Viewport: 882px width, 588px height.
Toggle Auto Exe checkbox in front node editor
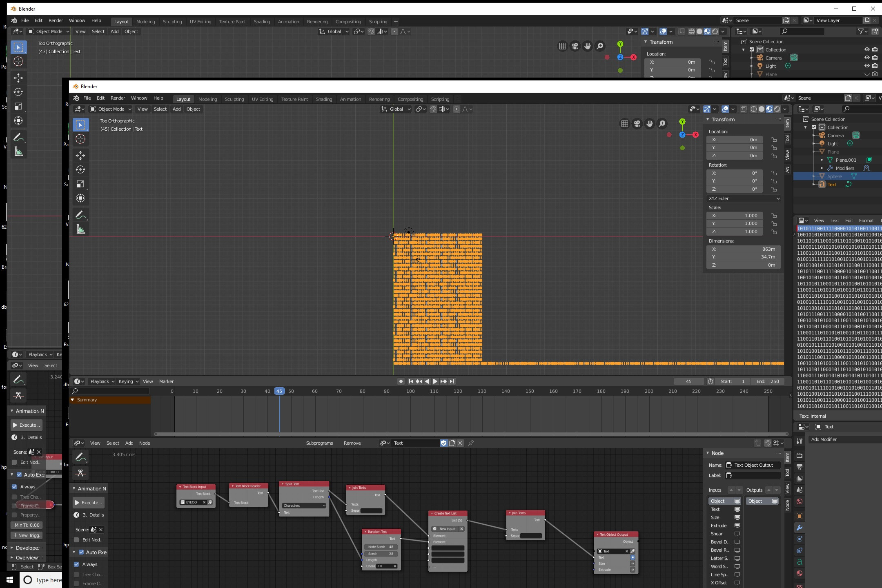(x=81, y=552)
